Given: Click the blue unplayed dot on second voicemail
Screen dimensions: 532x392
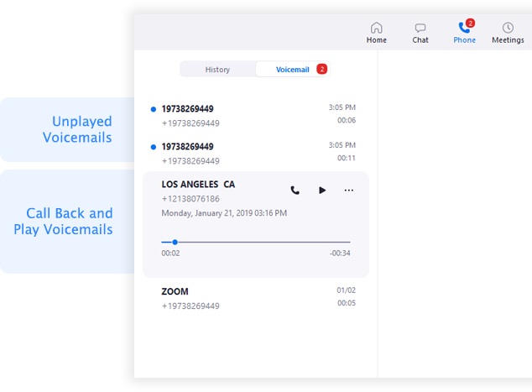Looking at the screenshot, I should pyautogui.click(x=153, y=147).
